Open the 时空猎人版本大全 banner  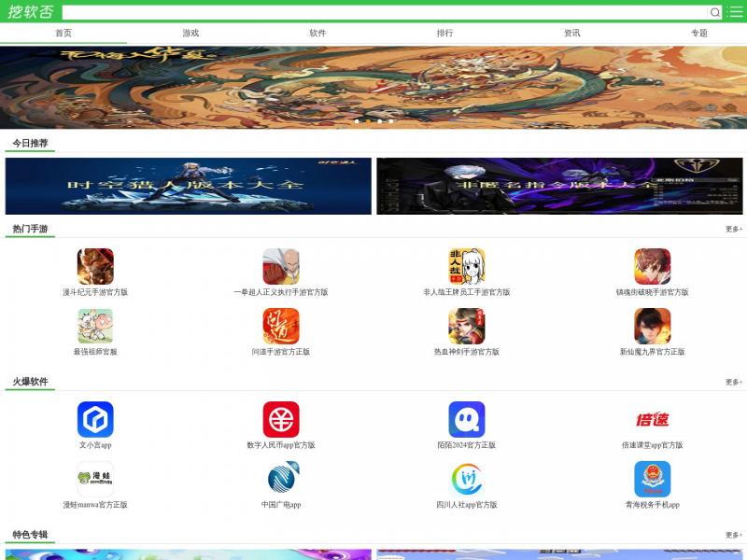(189, 186)
